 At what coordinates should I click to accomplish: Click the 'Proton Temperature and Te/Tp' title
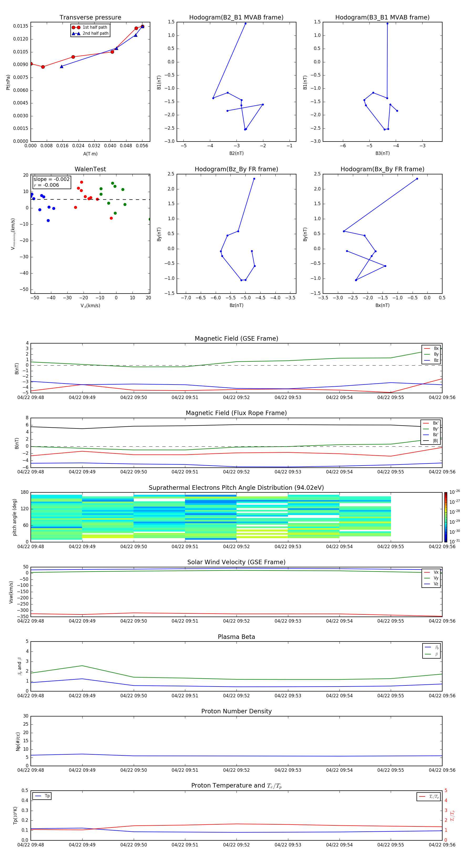click(x=236, y=786)
